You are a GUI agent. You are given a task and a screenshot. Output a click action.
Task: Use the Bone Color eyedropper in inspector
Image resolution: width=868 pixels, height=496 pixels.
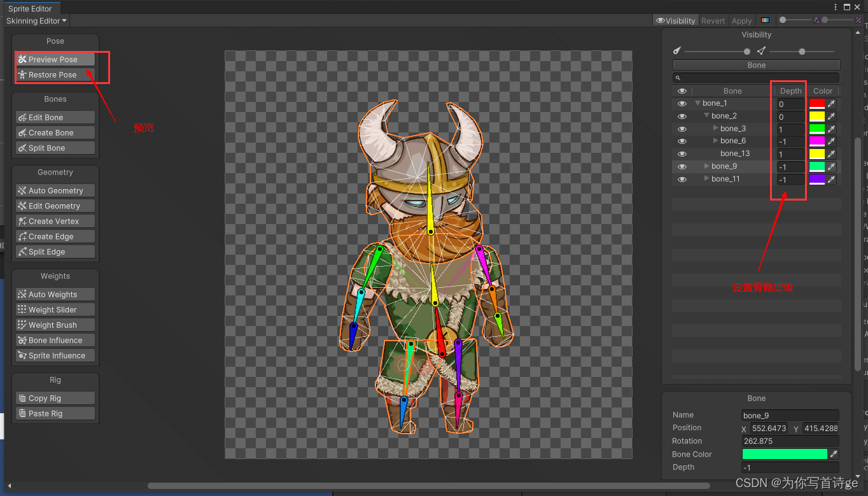point(834,454)
